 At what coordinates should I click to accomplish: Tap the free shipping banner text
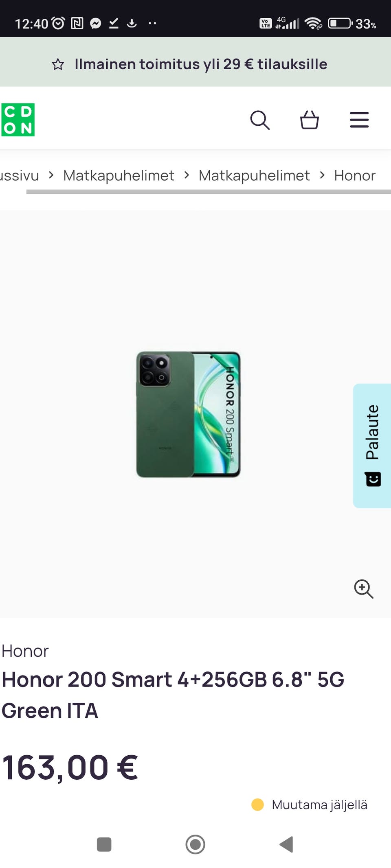(x=201, y=64)
